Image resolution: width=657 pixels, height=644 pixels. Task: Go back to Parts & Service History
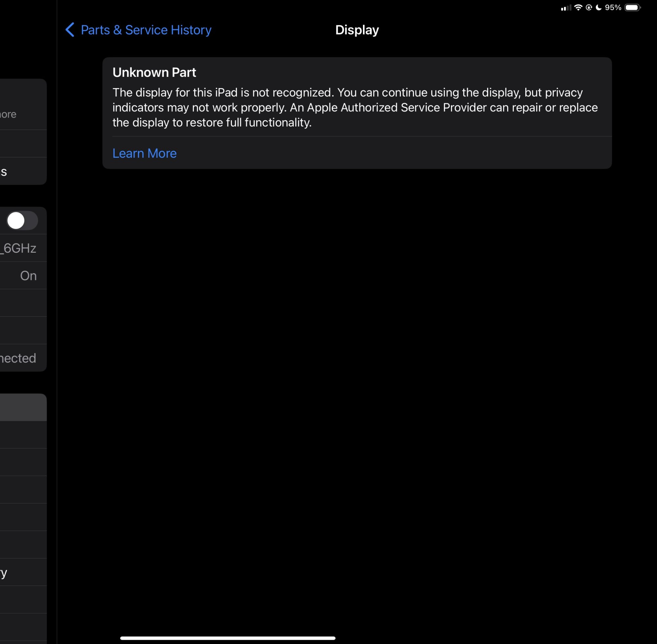pos(146,30)
